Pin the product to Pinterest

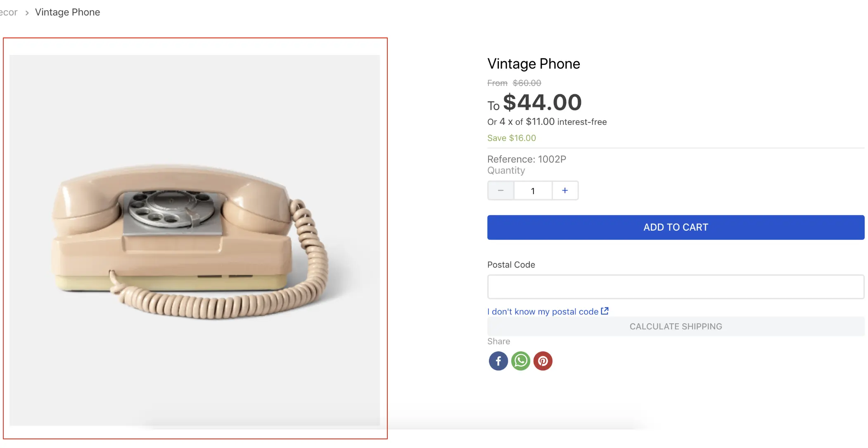click(543, 361)
